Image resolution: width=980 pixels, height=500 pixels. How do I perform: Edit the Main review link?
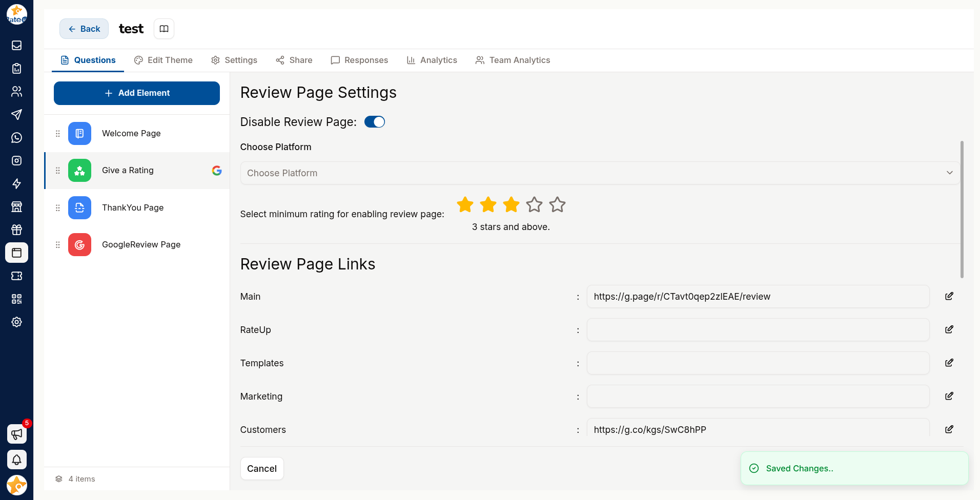(949, 296)
